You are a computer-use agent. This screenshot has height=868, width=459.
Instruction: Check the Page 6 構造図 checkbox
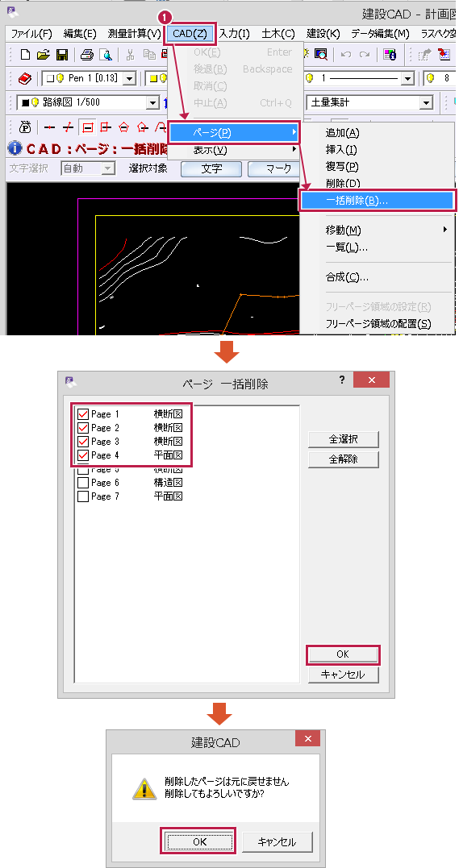[83, 483]
